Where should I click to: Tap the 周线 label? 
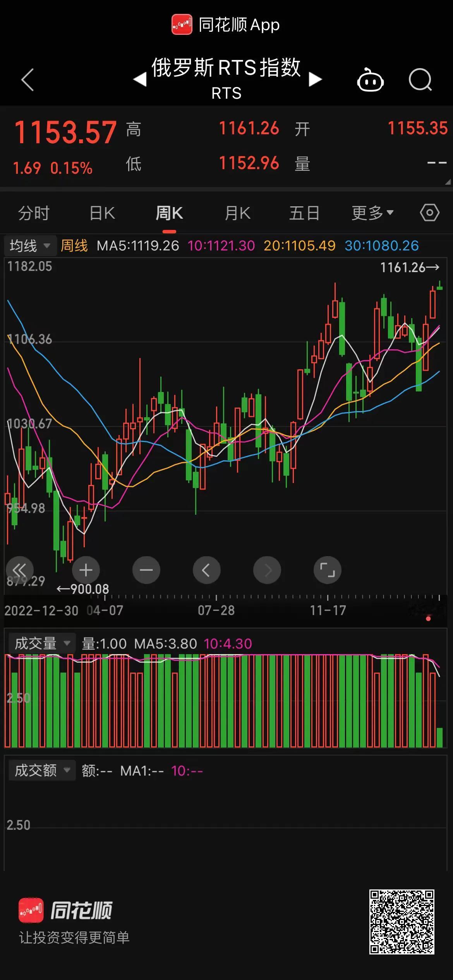click(x=74, y=246)
